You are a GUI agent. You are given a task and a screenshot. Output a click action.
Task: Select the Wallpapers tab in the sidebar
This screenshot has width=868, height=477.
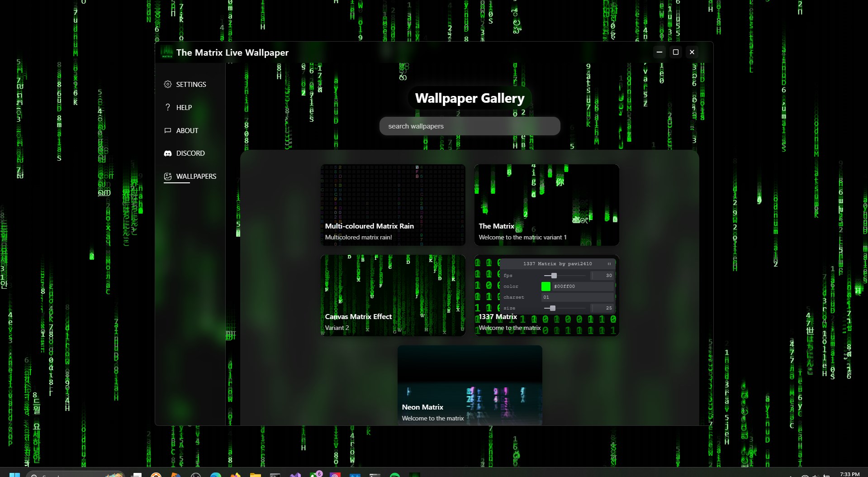(x=190, y=176)
